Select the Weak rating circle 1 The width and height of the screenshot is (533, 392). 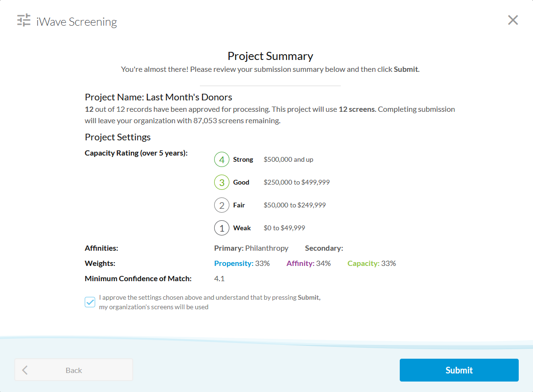[221, 228]
